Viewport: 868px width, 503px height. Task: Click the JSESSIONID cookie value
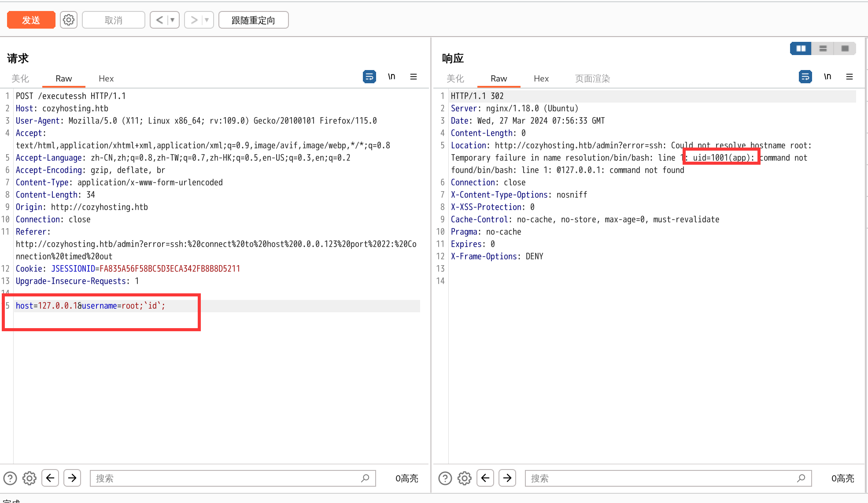(x=170, y=269)
